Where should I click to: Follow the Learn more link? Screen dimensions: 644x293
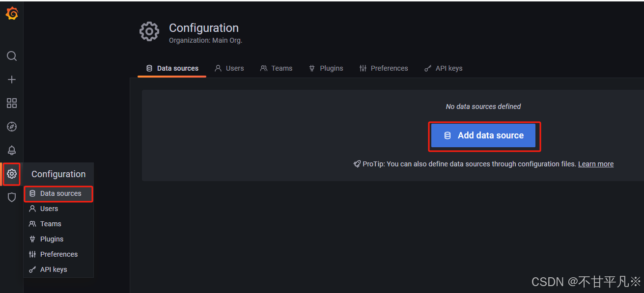(x=596, y=164)
